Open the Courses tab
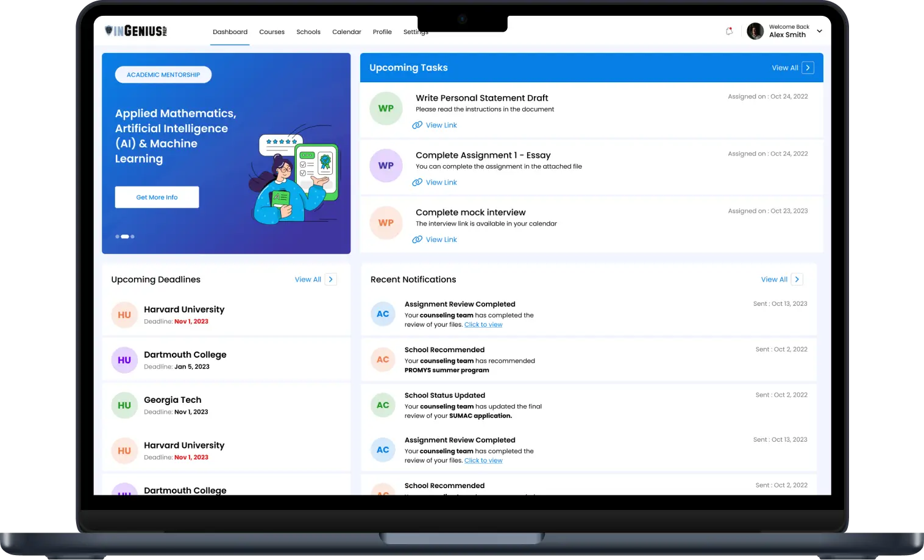924x560 pixels. [272, 32]
